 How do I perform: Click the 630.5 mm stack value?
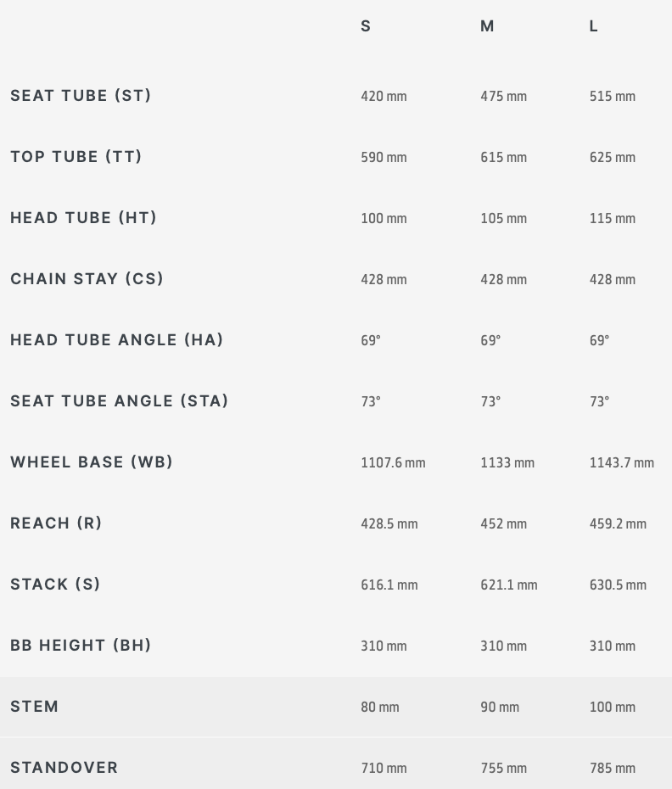618,585
